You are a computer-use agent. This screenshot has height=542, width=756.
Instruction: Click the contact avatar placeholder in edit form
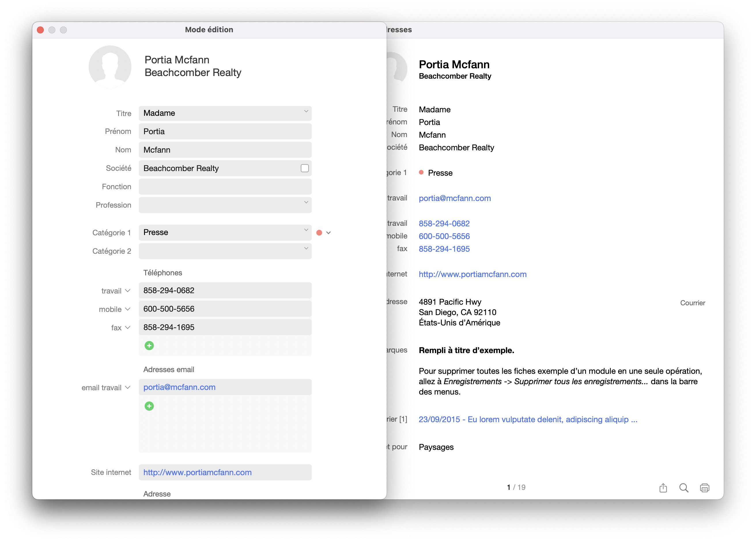click(x=110, y=67)
